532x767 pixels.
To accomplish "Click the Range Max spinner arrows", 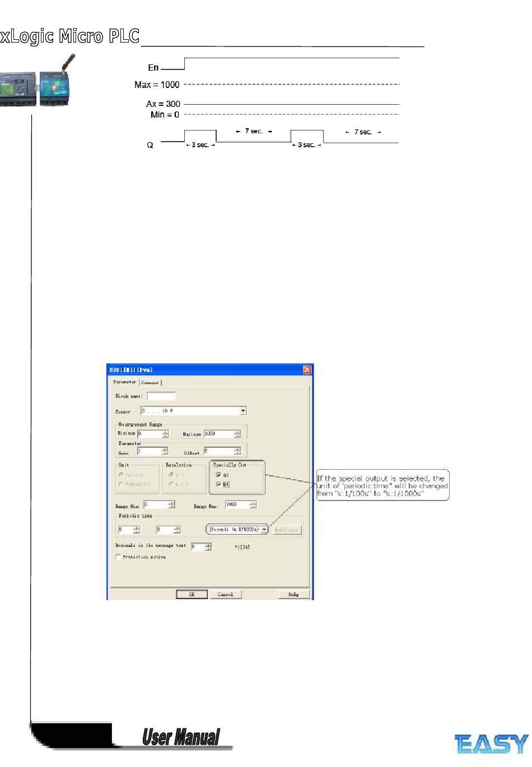I will click(253, 504).
